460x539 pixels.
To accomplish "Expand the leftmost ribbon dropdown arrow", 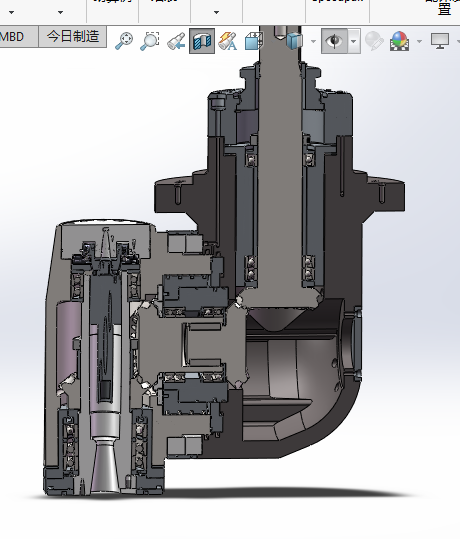I will (11, 12).
